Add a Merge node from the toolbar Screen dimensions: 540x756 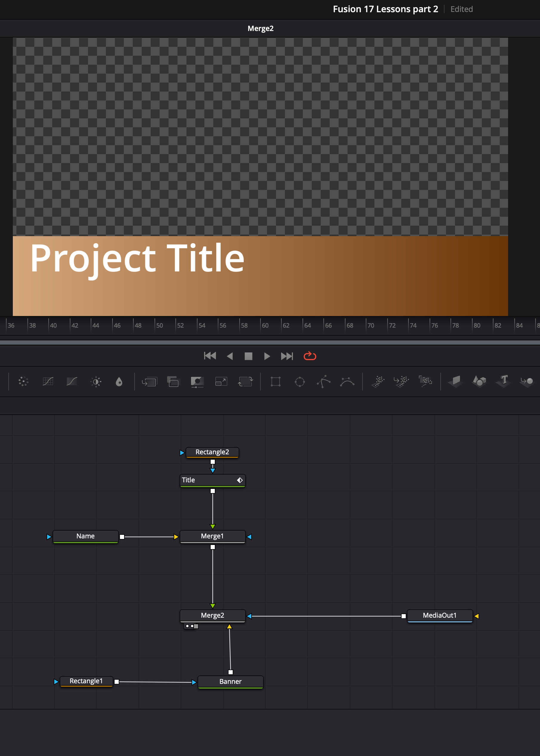click(149, 381)
